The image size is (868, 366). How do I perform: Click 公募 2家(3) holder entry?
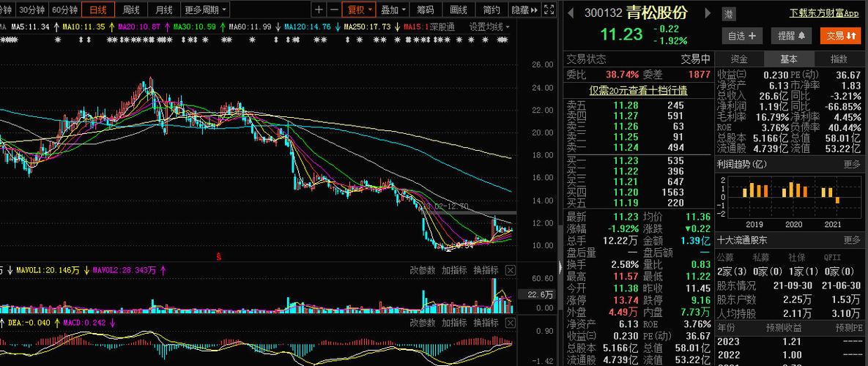732,271
